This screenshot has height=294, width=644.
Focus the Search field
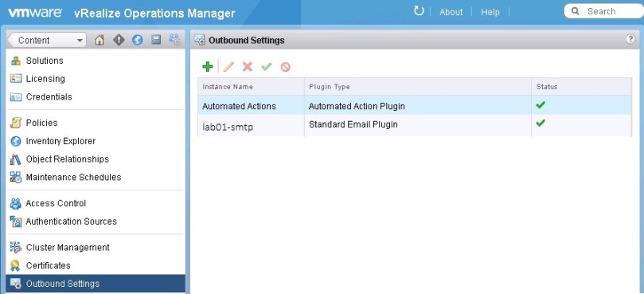(604, 11)
